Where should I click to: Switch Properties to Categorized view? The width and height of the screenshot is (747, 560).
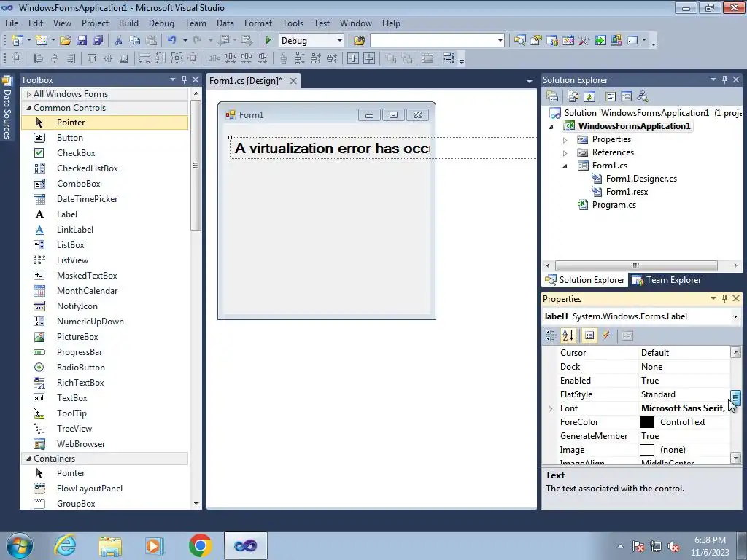[551, 335]
